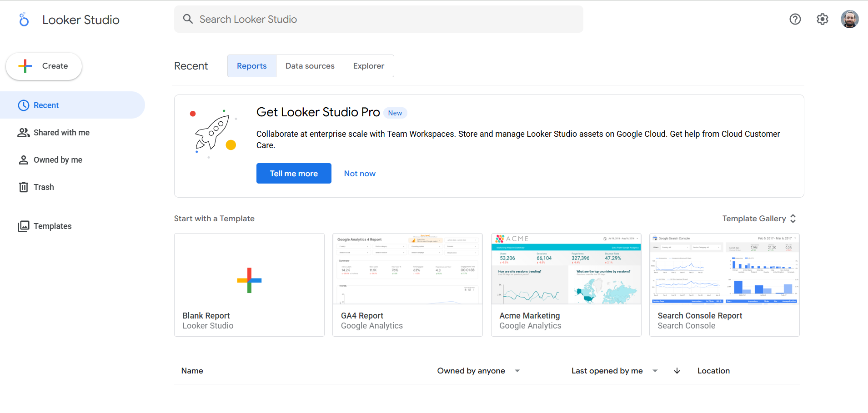
Task: Click the Owned by me person icon
Action: pos(23,160)
